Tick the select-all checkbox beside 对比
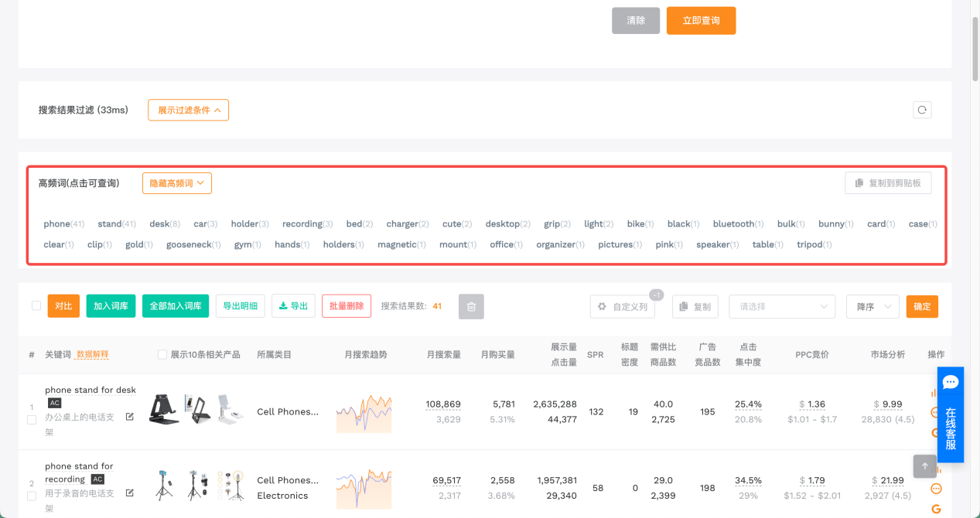Screen dimensions: 980x518 [x=36, y=306]
